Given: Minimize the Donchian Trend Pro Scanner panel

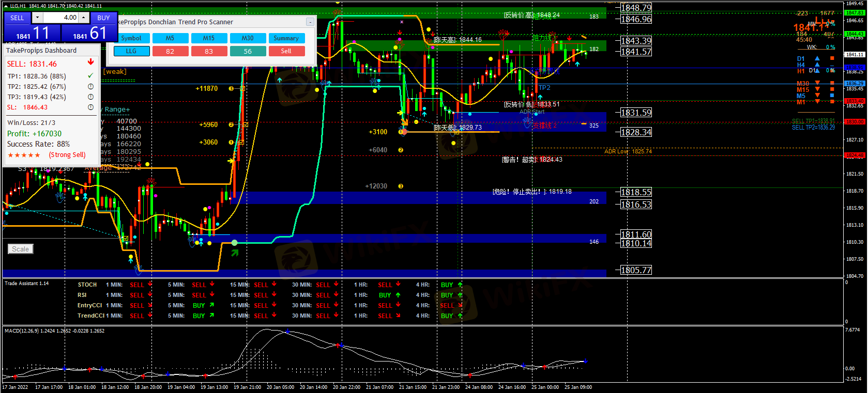Looking at the screenshot, I should [310, 22].
